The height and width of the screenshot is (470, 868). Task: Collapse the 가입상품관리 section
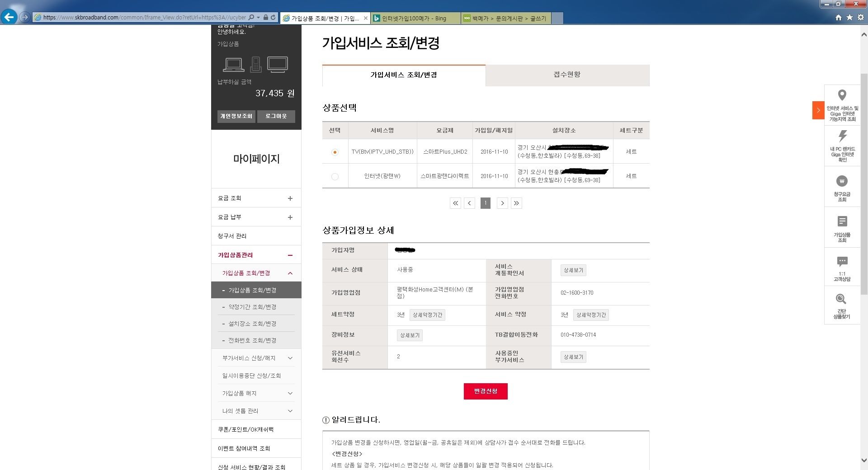coord(290,255)
